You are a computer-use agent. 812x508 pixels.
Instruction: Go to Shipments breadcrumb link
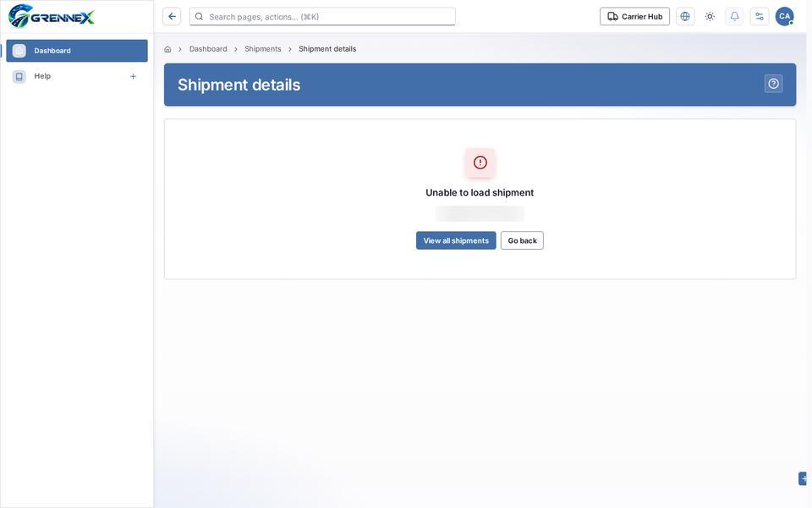point(262,49)
